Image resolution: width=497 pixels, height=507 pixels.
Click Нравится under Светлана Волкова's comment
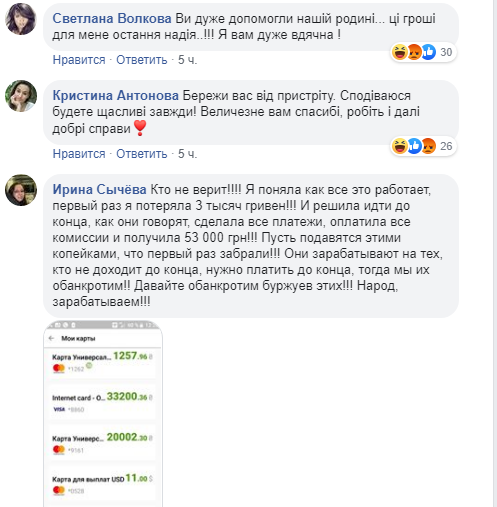(79, 60)
